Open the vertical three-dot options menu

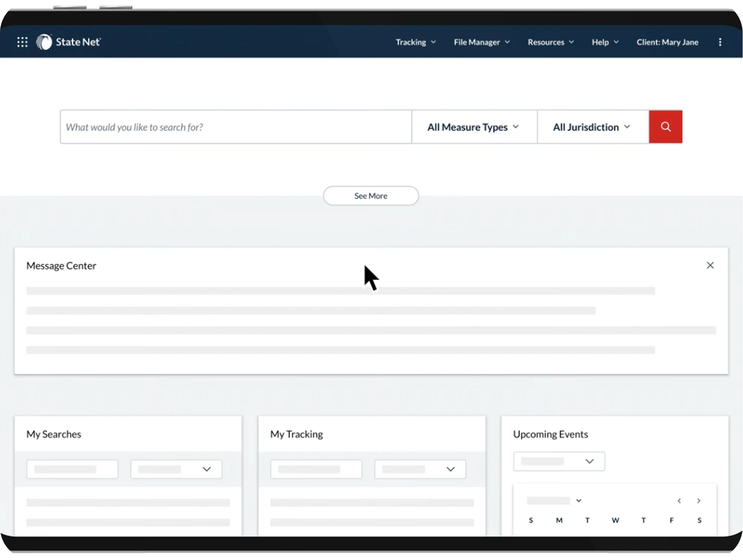pos(720,42)
